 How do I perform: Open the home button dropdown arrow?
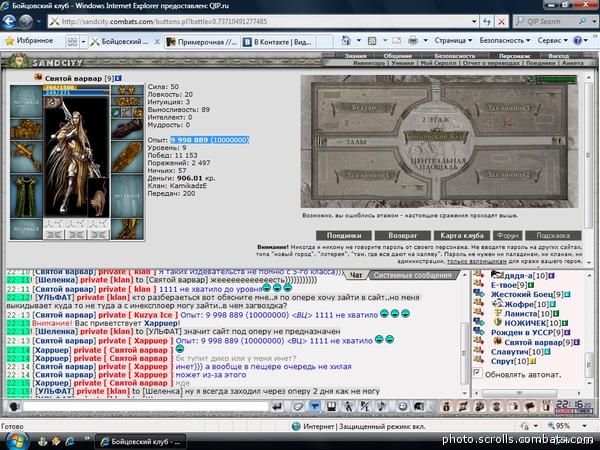point(359,40)
